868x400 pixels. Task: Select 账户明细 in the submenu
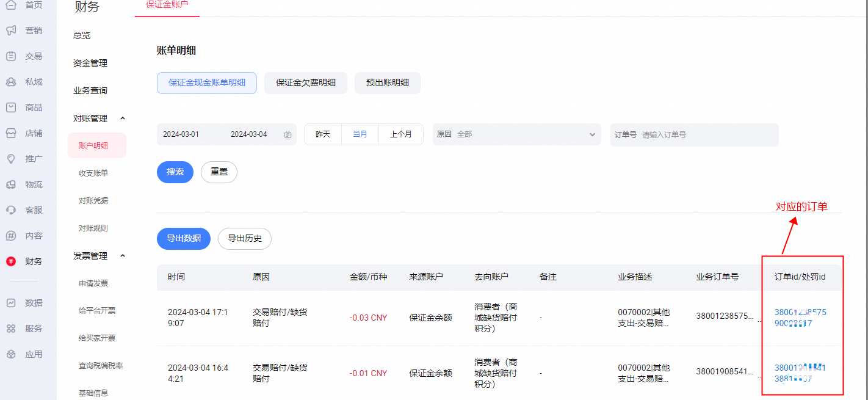tap(97, 145)
